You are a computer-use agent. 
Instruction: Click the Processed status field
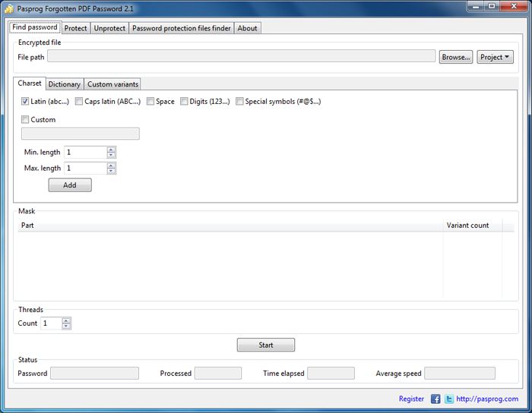point(218,373)
